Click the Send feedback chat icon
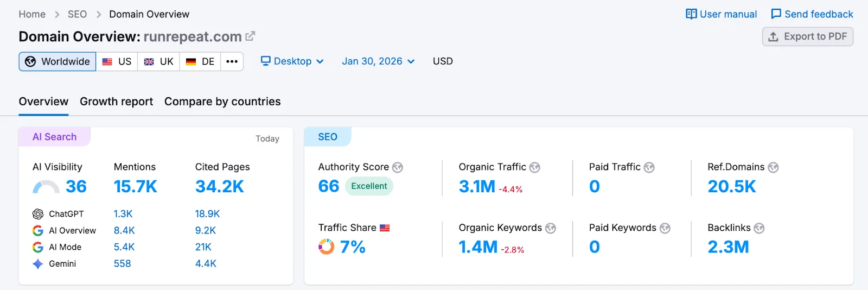Image resolution: width=868 pixels, height=290 pixels. (776, 14)
